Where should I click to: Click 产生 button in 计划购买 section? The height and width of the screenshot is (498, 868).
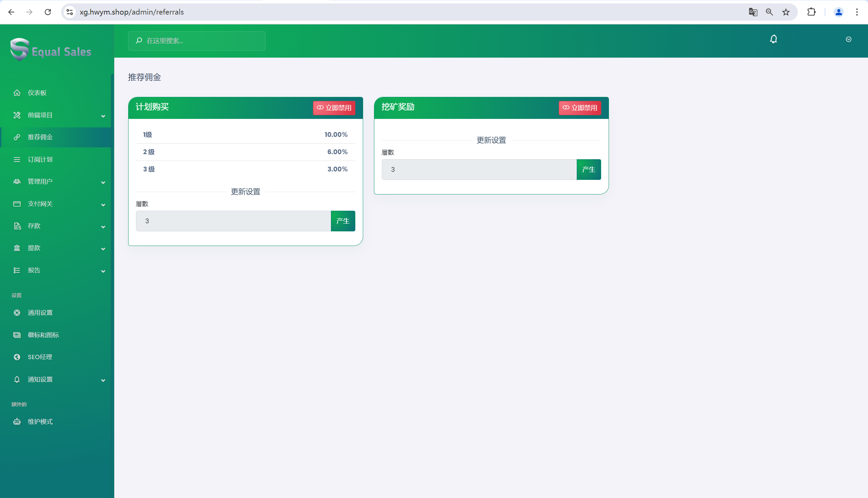click(343, 221)
